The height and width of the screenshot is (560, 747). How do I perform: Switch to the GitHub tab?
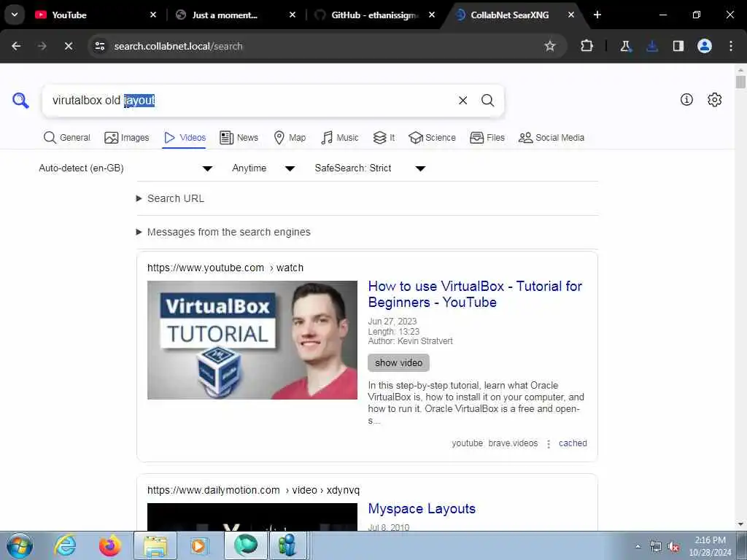pyautogui.click(x=373, y=15)
